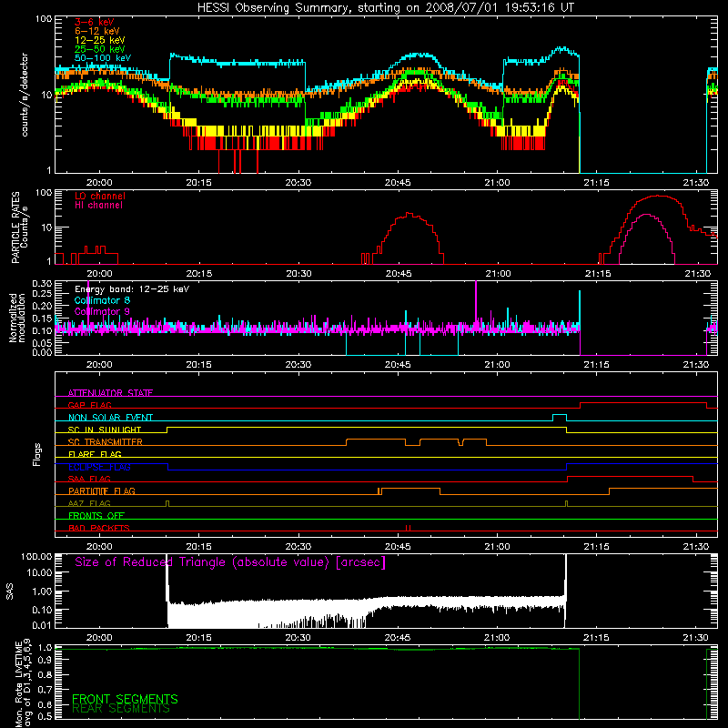728x728 pixels.
Task: Click the SC TRANSMITTER flag label
Action: click(x=105, y=442)
